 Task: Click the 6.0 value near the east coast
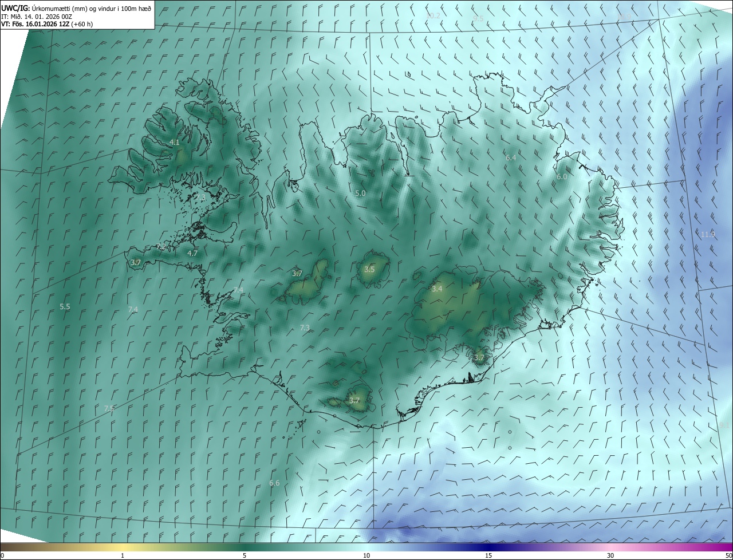tap(562, 177)
